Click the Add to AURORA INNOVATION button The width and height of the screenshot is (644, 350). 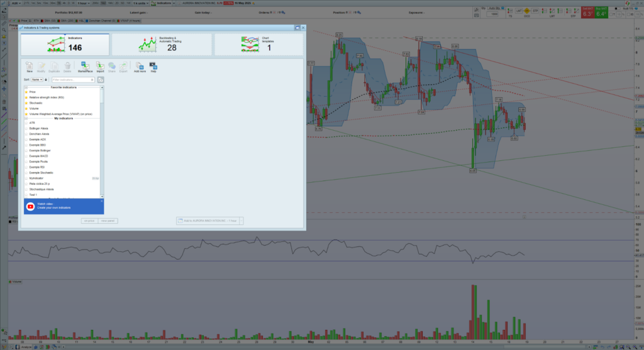208,221
